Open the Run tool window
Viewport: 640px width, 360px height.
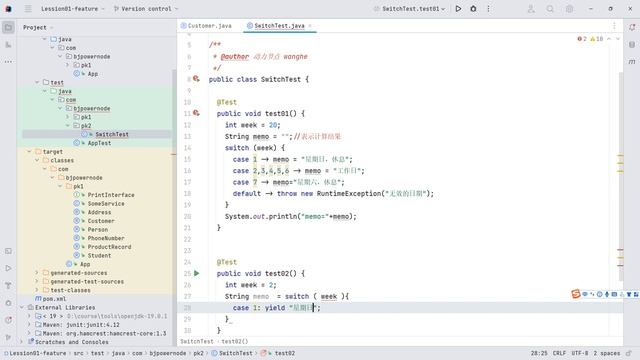pos(8,268)
